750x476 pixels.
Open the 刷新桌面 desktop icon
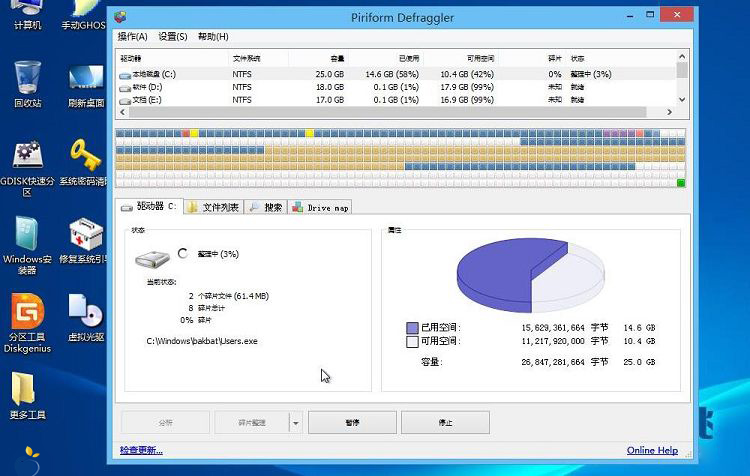pos(86,85)
